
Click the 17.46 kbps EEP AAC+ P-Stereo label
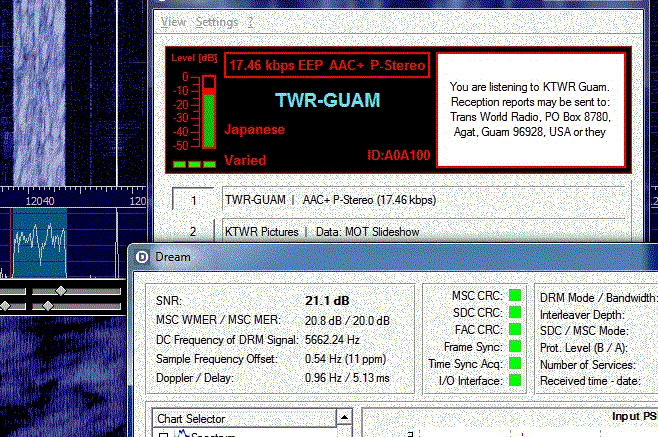click(327, 65)
